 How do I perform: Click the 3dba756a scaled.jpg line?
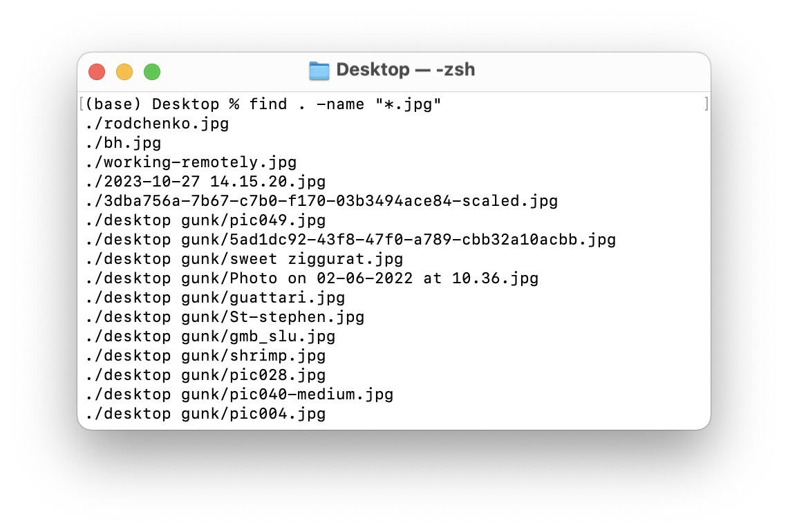pyautogui.click(x=321, y=201)
